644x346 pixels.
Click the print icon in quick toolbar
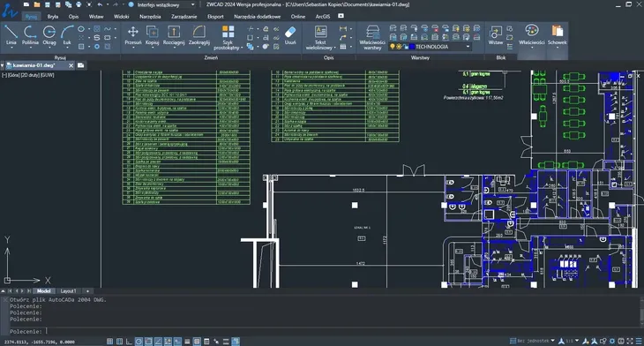79,4
